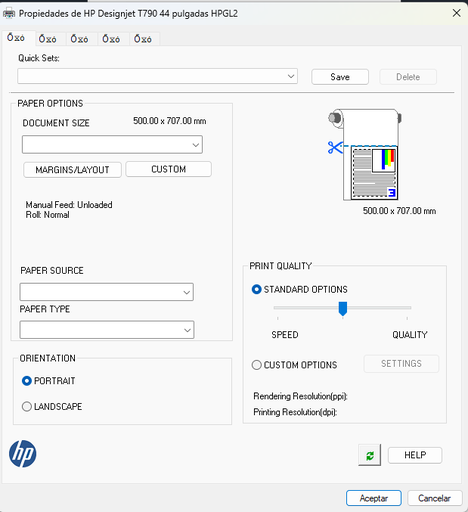Viewport: 468px width, 512px height.
Task: Switch to the second tab
Action: click(x=48, y=39)
